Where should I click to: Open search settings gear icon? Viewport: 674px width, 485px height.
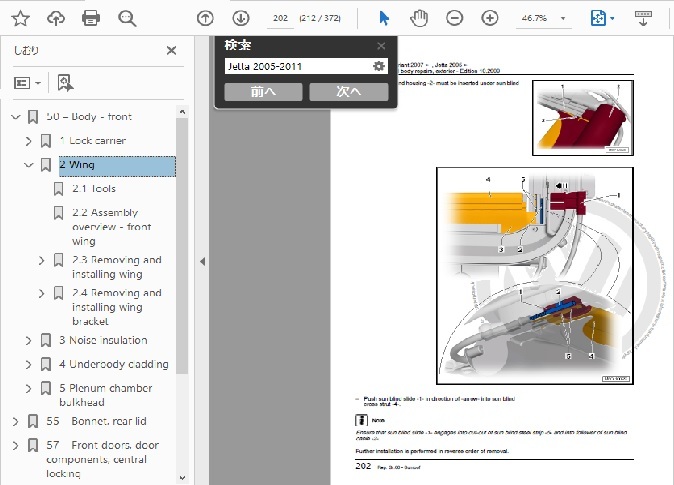pos(379,66)
